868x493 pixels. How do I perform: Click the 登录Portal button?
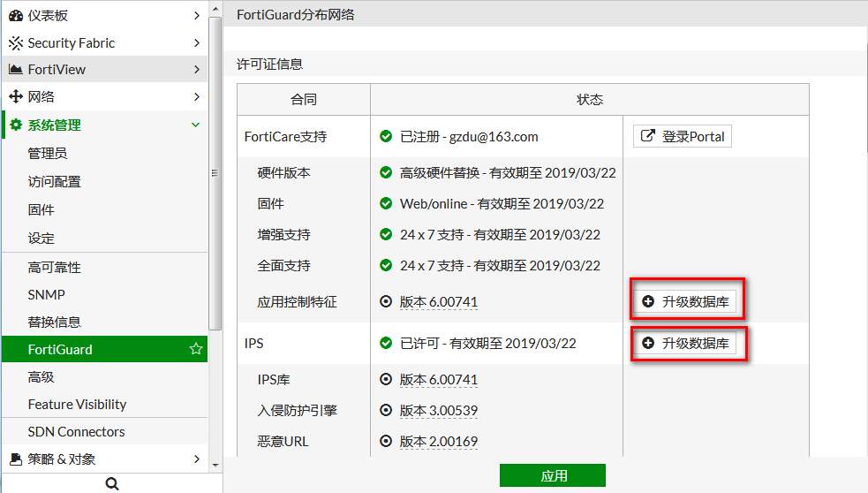tap(683, 136)
